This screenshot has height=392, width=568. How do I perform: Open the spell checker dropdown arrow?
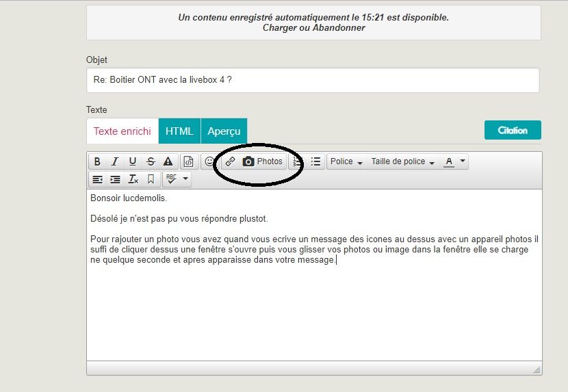point(185,179)
